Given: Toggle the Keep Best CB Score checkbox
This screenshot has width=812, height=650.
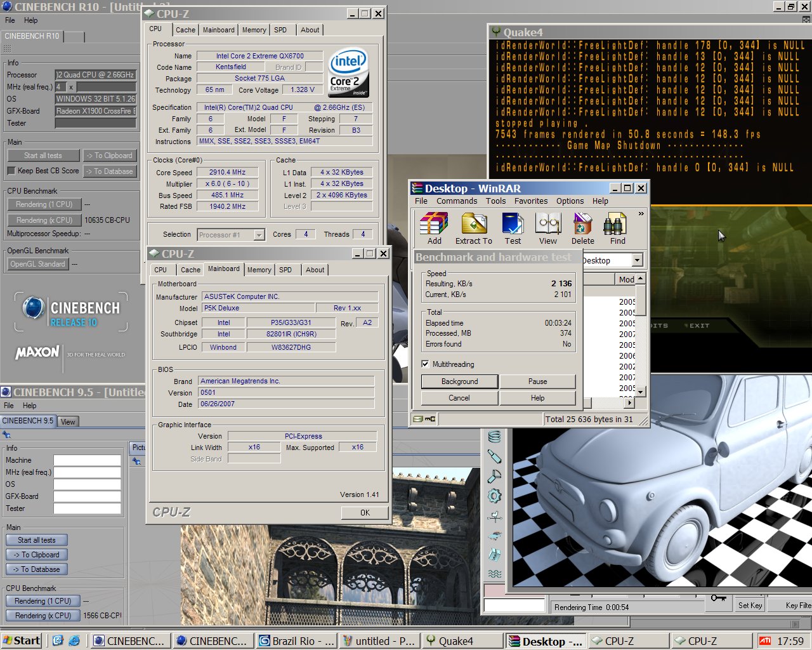Looking at the screenshot, I should [11, 171].
